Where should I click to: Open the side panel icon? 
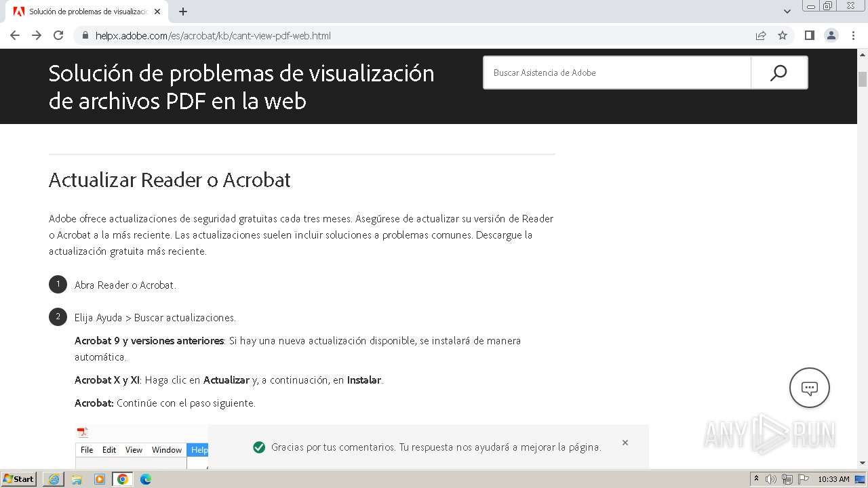click(x=810, y=35)
